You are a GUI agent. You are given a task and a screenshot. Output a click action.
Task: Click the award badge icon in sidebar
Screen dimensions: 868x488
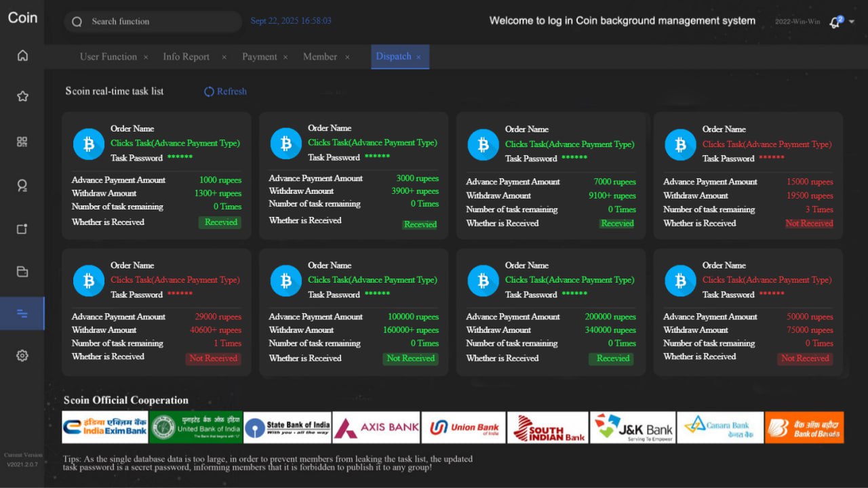[x=22, y=185]
